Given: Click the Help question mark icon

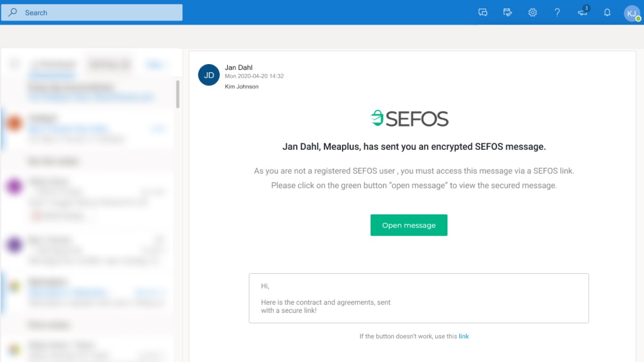Looking at the screenshot, I should [x=557, y=13].
